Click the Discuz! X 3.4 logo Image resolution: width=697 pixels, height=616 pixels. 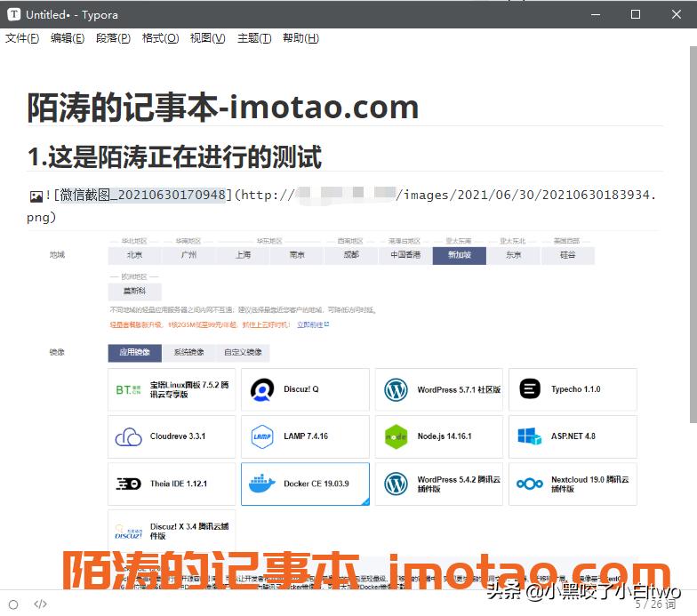128,533
